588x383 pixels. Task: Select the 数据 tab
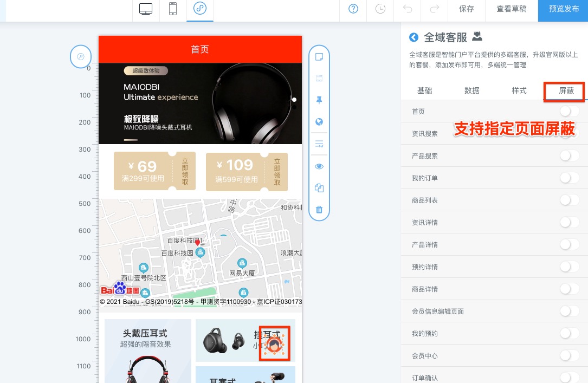pyautogui.click(x=472, y=90)
